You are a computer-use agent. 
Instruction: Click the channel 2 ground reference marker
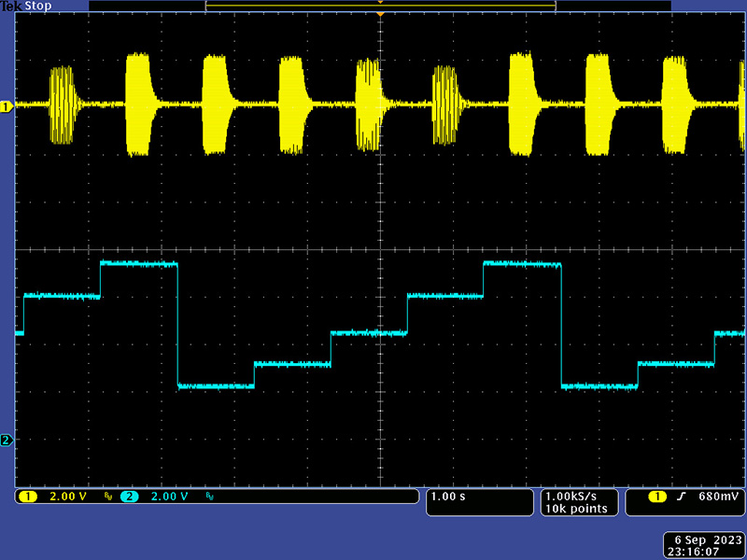[6, 441]
